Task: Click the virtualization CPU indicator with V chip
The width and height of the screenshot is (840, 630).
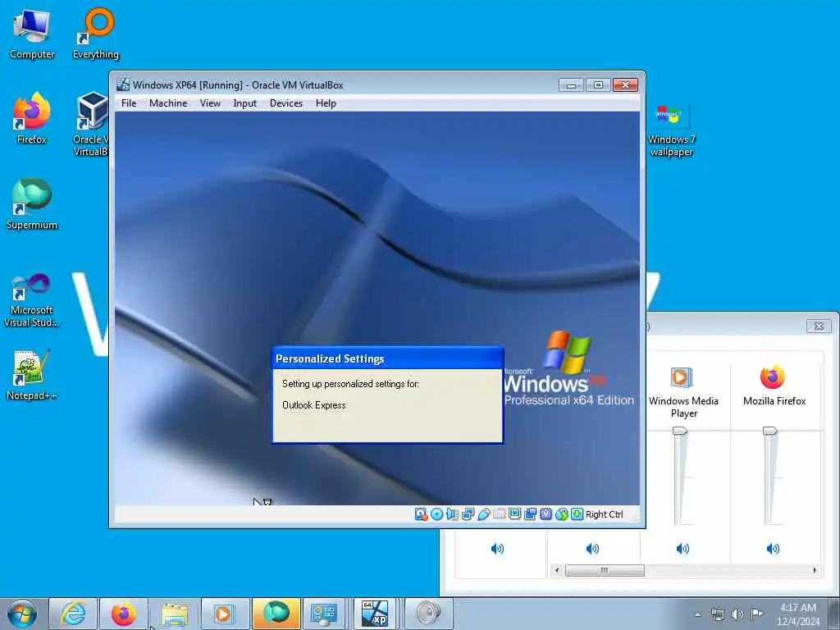Action: click(546, 514)
